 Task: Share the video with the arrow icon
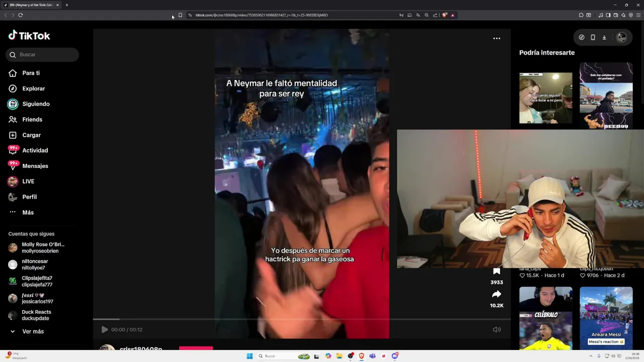pos(497,294)
